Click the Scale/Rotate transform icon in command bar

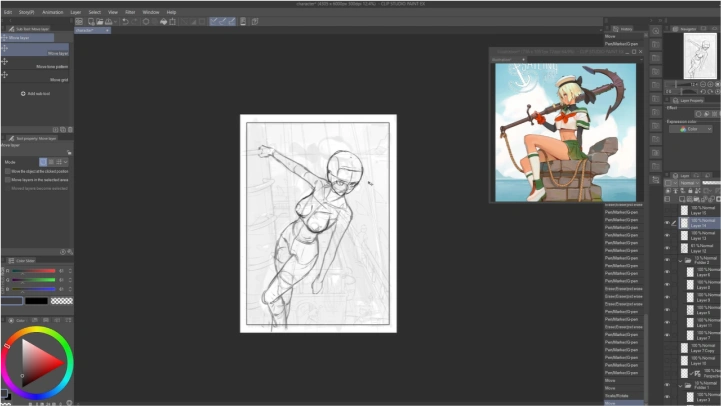point(172,22)
